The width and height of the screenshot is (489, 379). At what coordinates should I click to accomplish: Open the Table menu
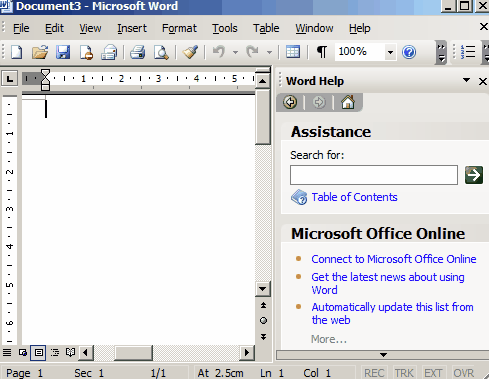coord(266,28)
